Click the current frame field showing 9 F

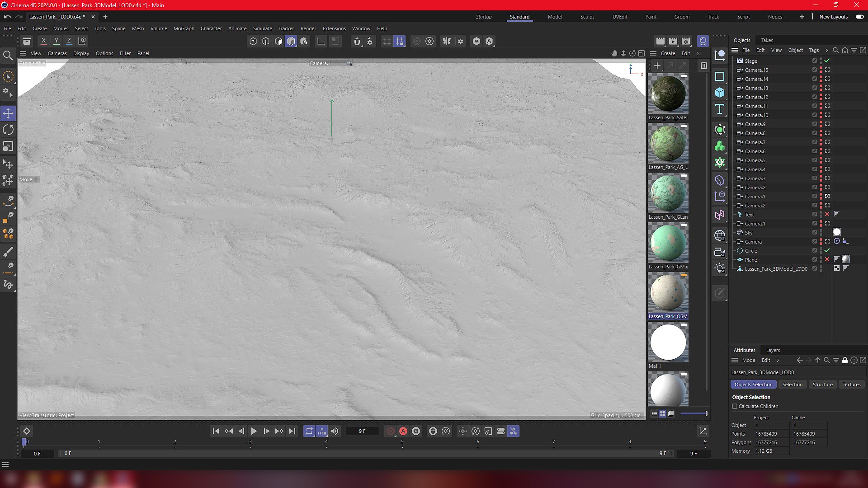click(363, 432)
